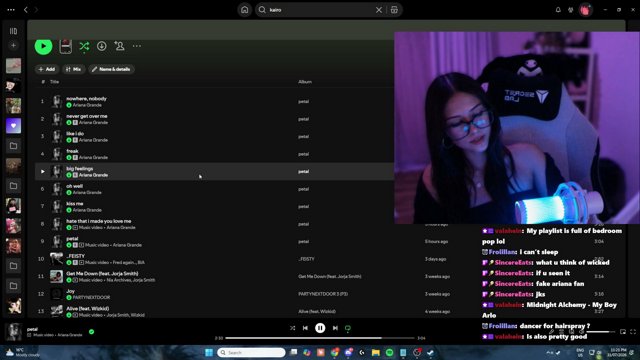Open the notifications bell

[x=558, y=10]
